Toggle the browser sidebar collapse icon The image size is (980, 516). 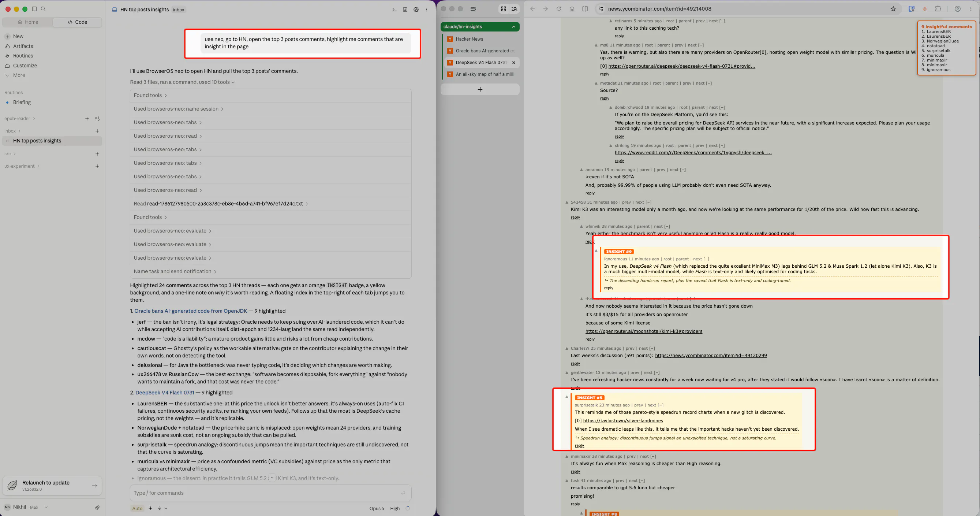[x=473, y=9]
